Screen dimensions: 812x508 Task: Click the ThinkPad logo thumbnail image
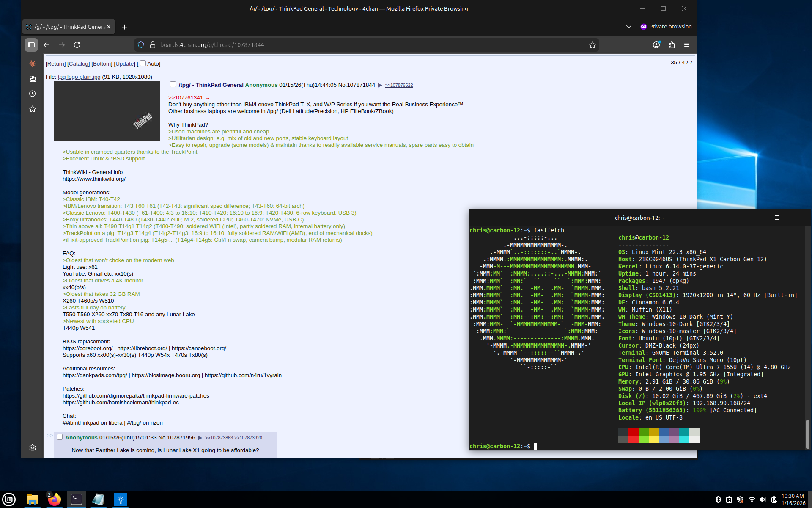coord(107,111)
